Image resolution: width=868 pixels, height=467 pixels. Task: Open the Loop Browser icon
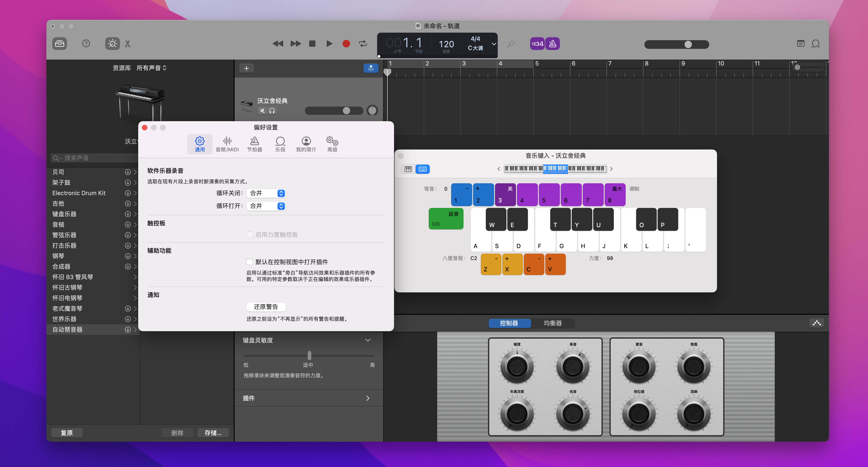816,44
